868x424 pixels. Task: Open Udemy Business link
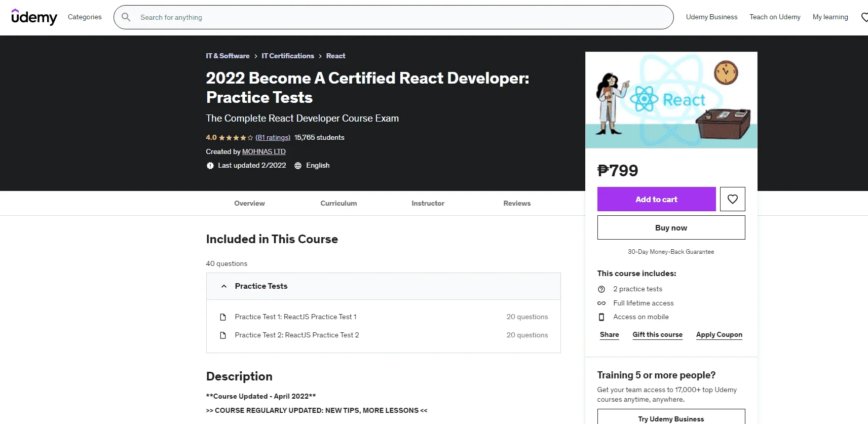711,17
